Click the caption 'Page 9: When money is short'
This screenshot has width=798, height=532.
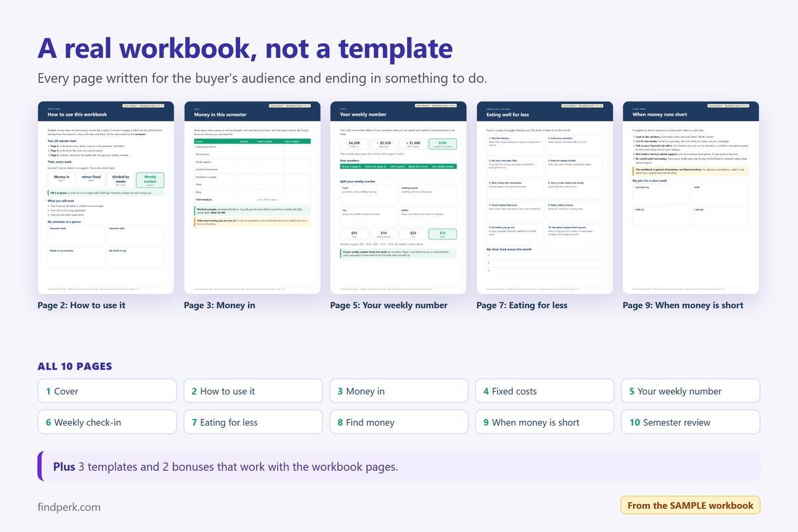coord(683,305)
